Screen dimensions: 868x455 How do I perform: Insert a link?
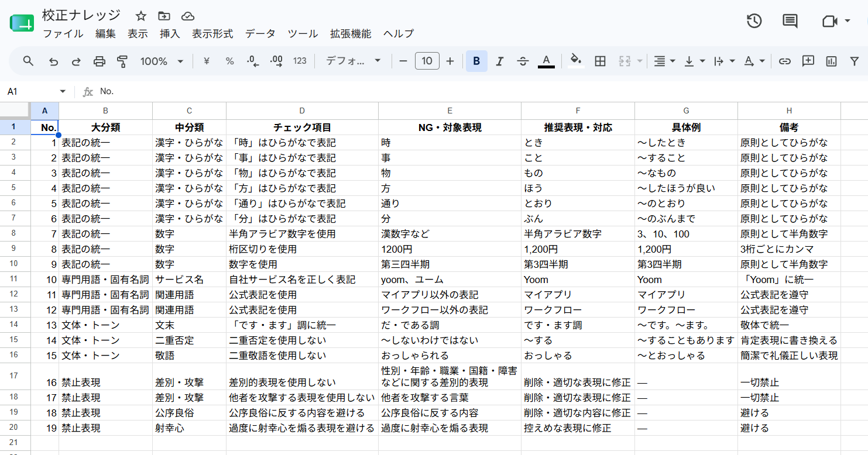[784, 61]
